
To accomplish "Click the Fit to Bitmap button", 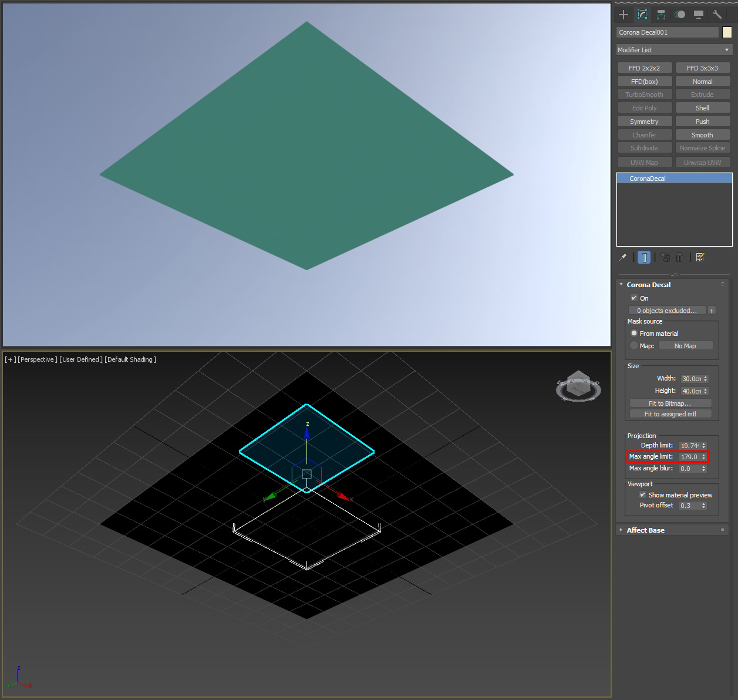I will click(x=670, y=403).
